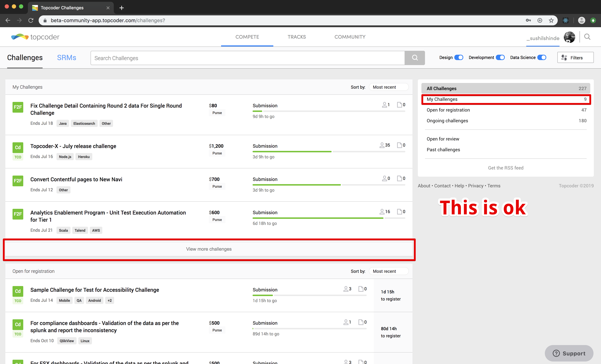Click the F2F badge on the Convert Contentful challenge

[18, 181]
